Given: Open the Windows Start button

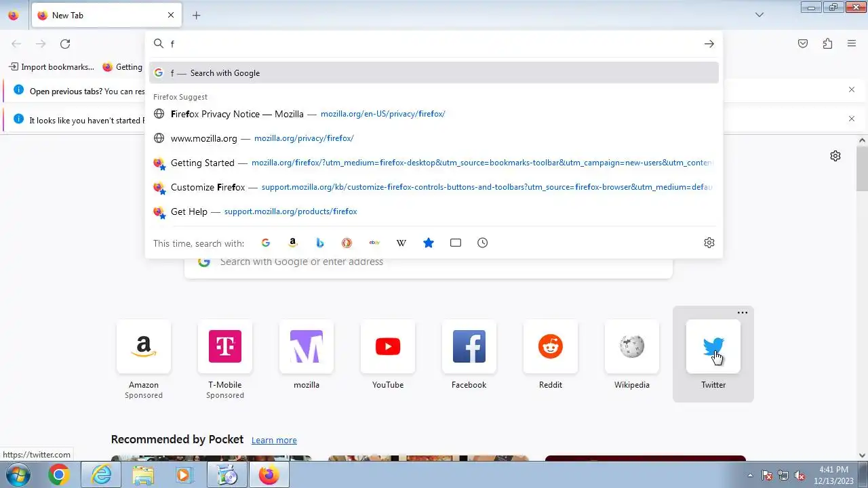Looking at the screenshot, I should click(18, 475).
